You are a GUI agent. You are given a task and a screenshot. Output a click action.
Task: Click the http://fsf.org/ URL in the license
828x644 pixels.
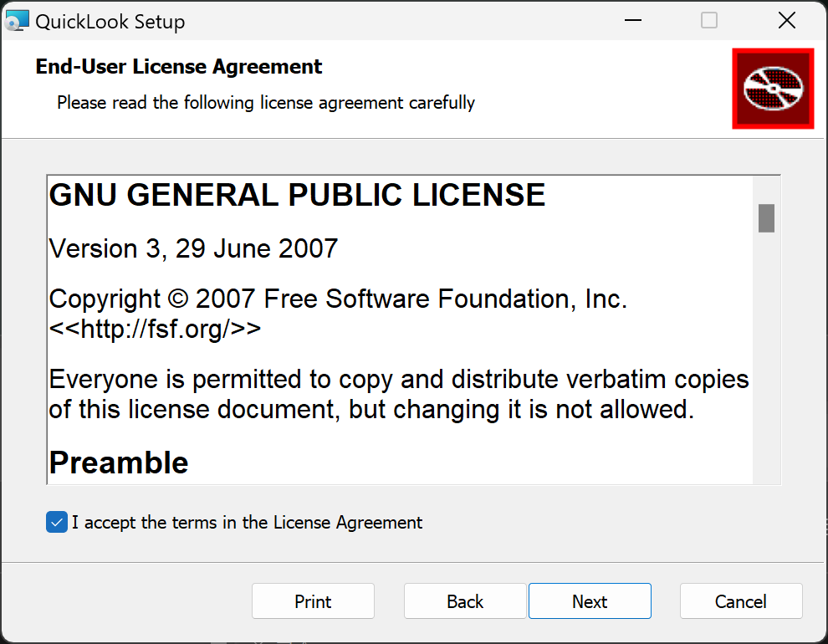155,329
